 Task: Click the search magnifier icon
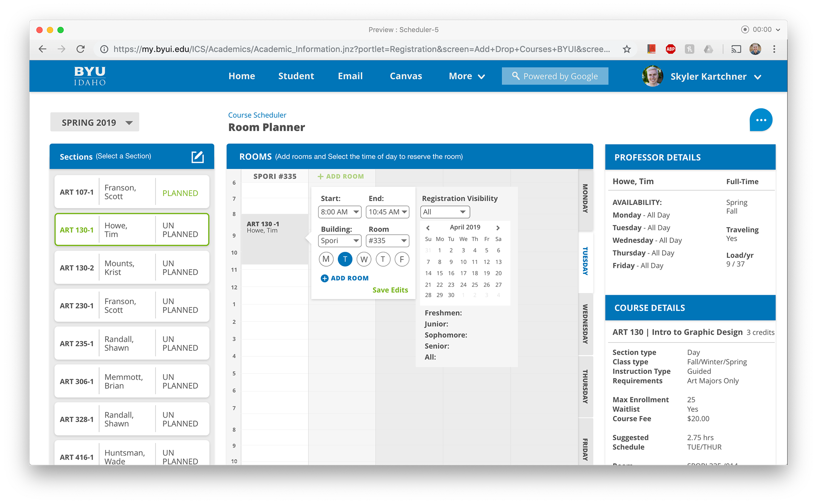[516, 76]
